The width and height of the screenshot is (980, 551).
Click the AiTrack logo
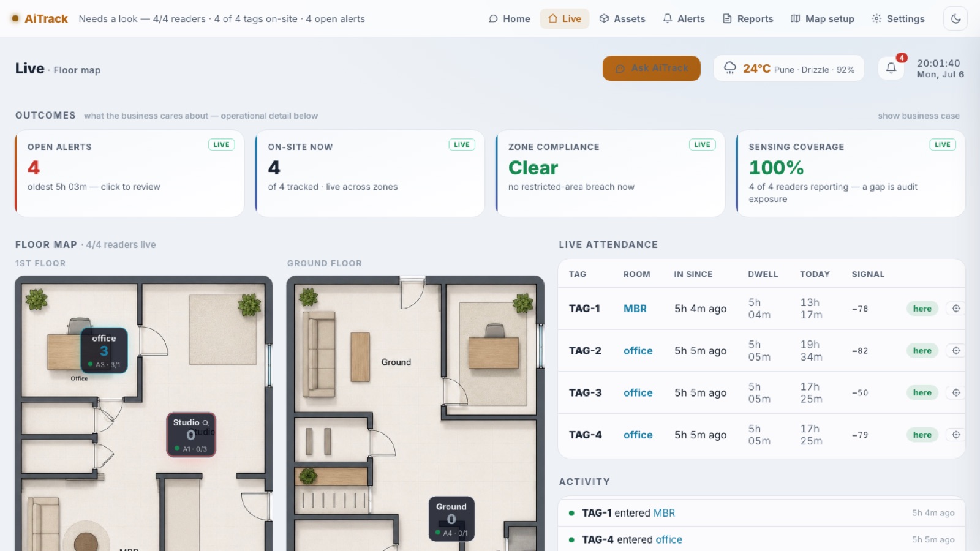(40, 19)
